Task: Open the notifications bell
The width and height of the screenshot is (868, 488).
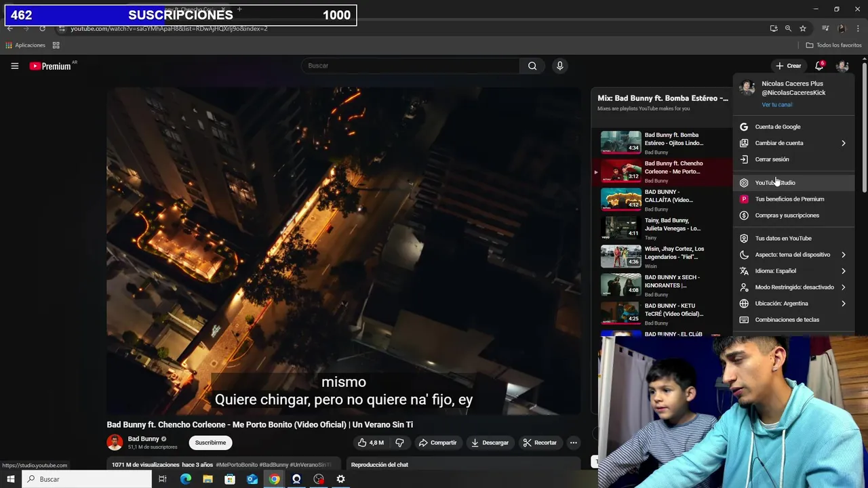Action: 819,66
